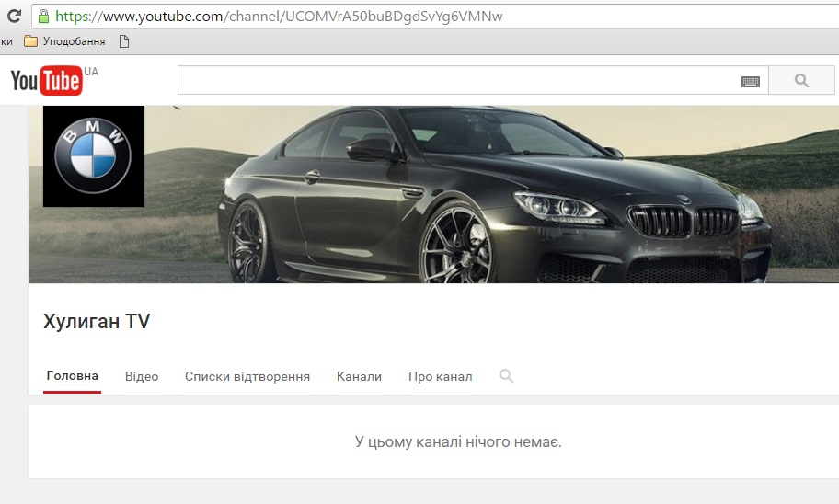Click the BMW car channel banner
The image size is (839, 504).
433,194
